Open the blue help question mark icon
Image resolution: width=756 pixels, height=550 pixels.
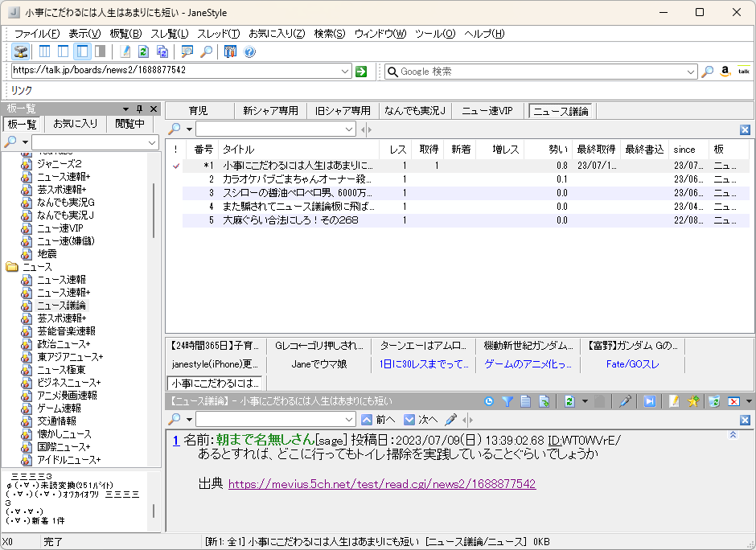[249, 51]
